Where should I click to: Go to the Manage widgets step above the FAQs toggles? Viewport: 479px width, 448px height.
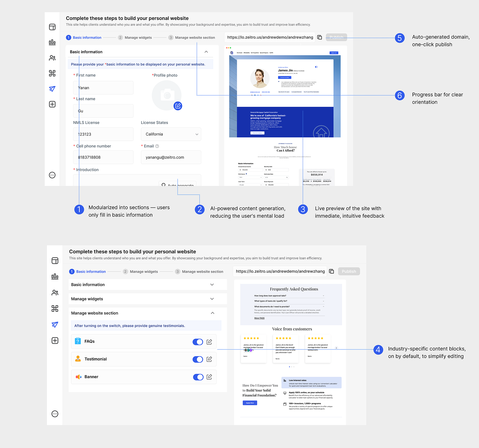pos(140,272)
